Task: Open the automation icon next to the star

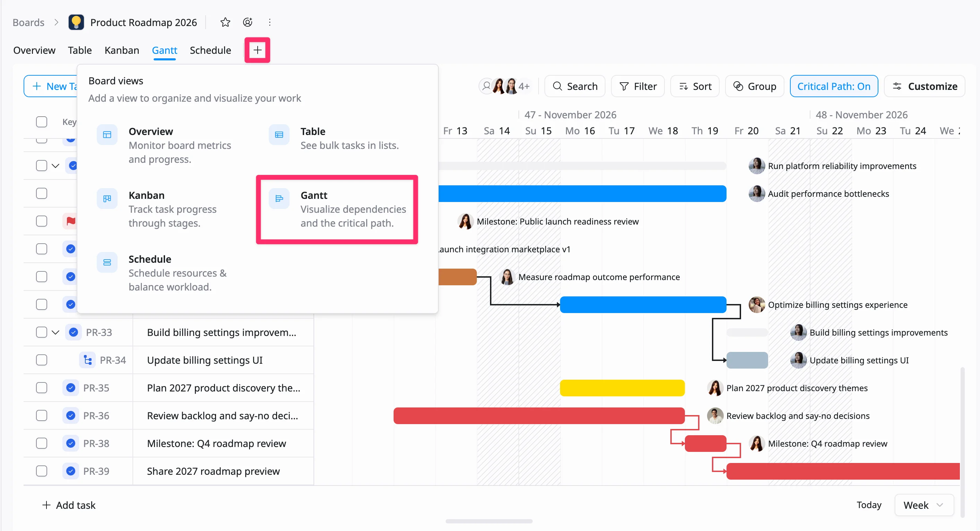Action: [248, 23]
